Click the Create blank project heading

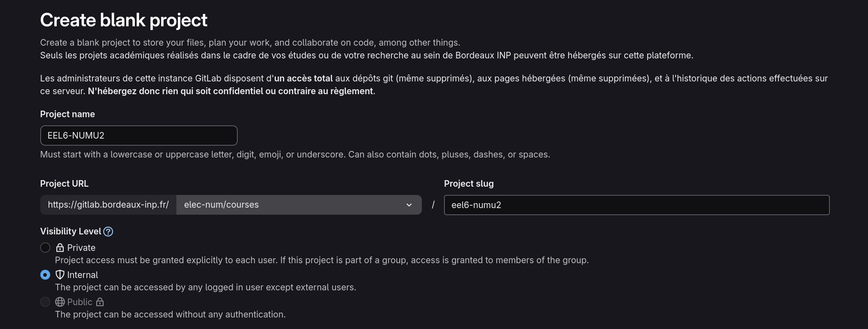pos(124,20)
